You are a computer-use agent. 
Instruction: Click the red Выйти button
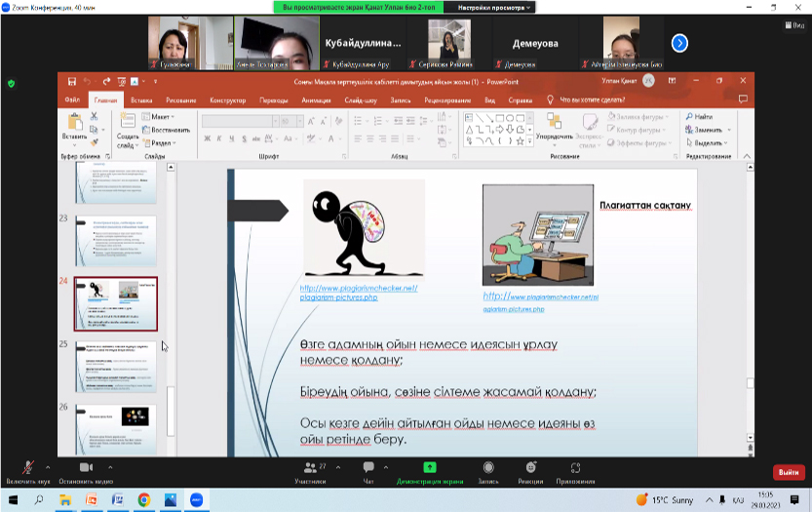pos(787,472)
